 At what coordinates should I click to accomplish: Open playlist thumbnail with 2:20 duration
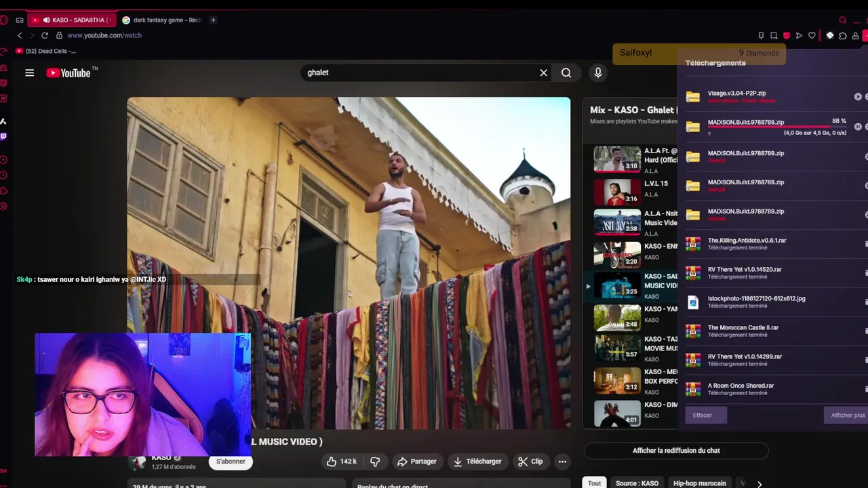(617, 255)
